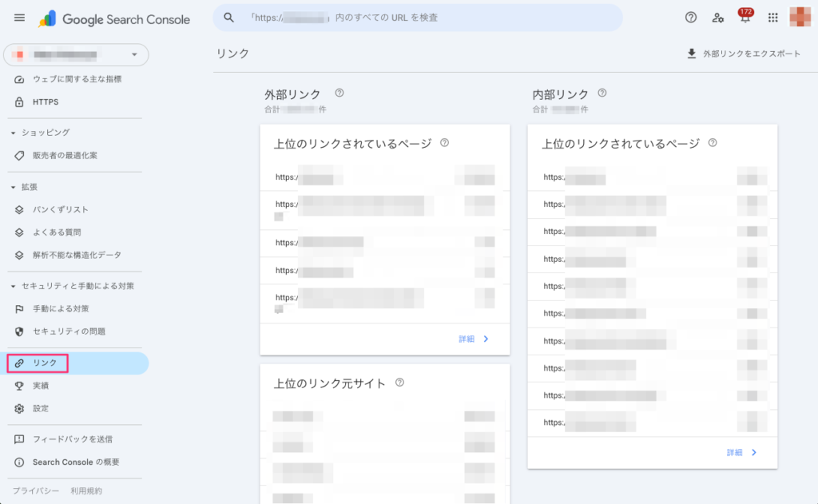818x504 pixels.
Task: Click the chain-link icon next to リンク
Action: 18,363
